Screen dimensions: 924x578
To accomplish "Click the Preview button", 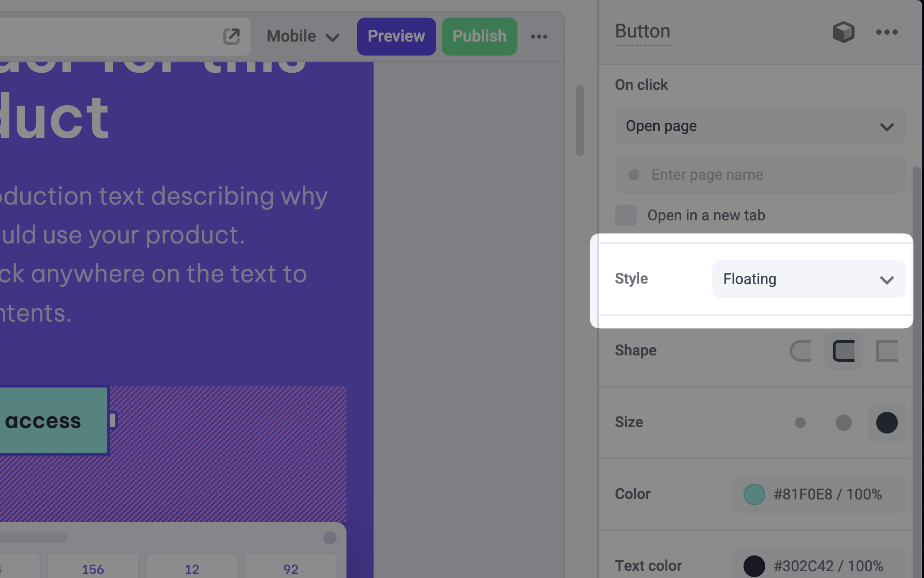I will (x=396, y=37).
